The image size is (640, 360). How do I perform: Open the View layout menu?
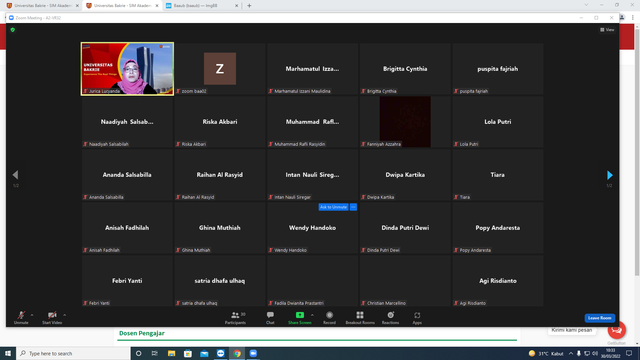607,30
